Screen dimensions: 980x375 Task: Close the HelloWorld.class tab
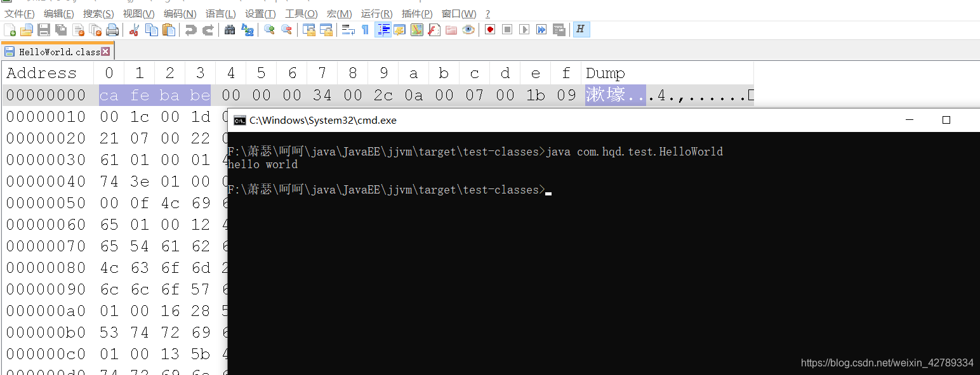105,51
